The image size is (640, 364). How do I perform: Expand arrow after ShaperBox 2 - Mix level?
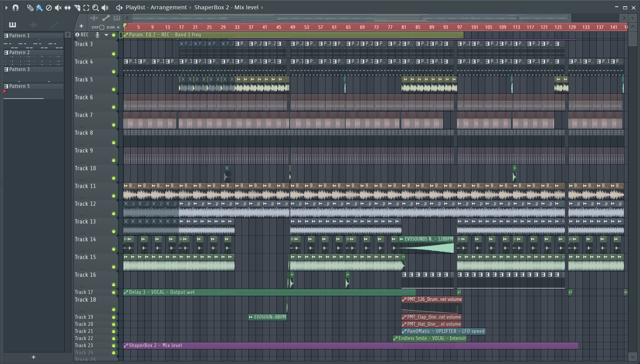pos(262,8)
